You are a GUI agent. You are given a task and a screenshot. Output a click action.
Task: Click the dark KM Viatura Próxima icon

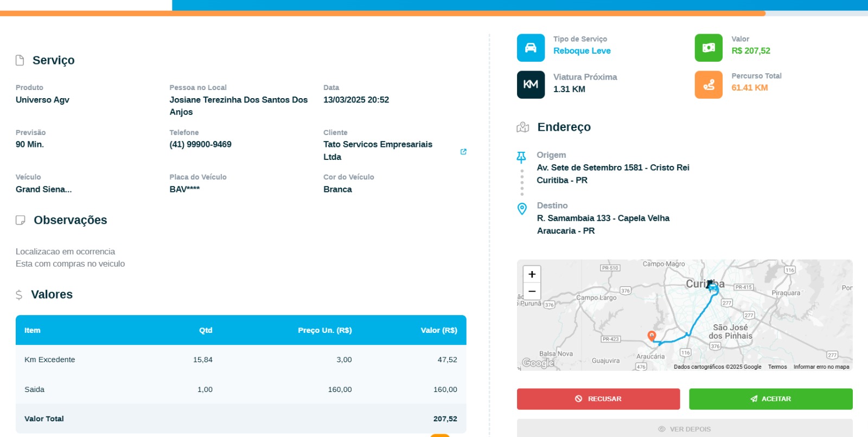coord(531,85)
